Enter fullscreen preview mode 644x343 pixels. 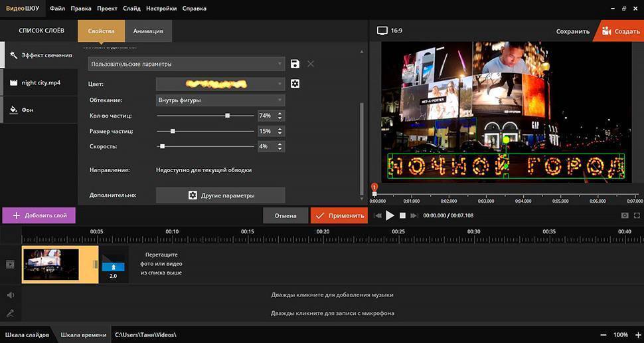(637, 215)
